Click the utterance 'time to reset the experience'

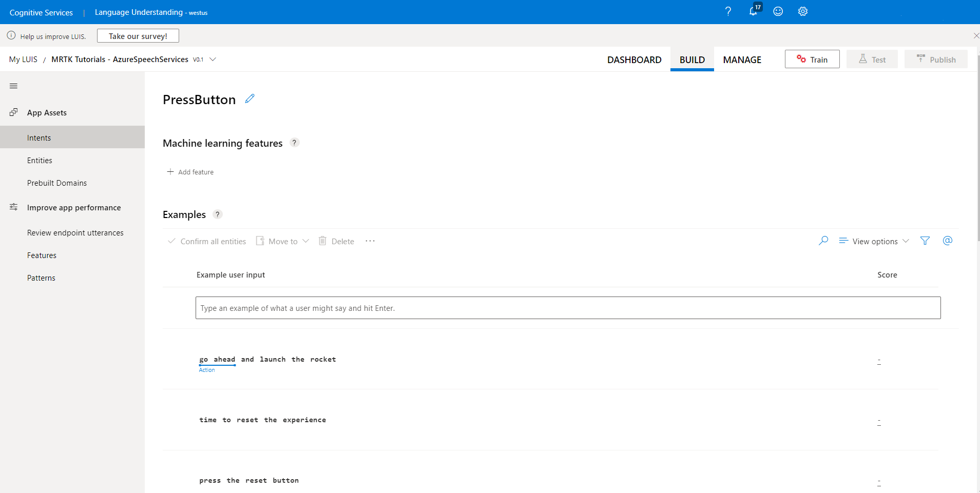click(262, 420)
